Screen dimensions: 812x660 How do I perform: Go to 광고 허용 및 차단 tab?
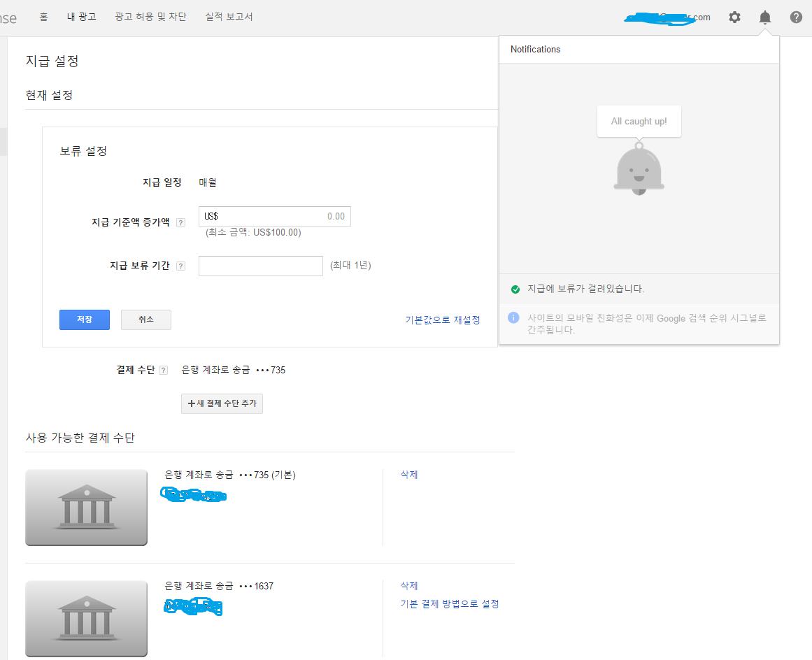(x=150, y=17)
